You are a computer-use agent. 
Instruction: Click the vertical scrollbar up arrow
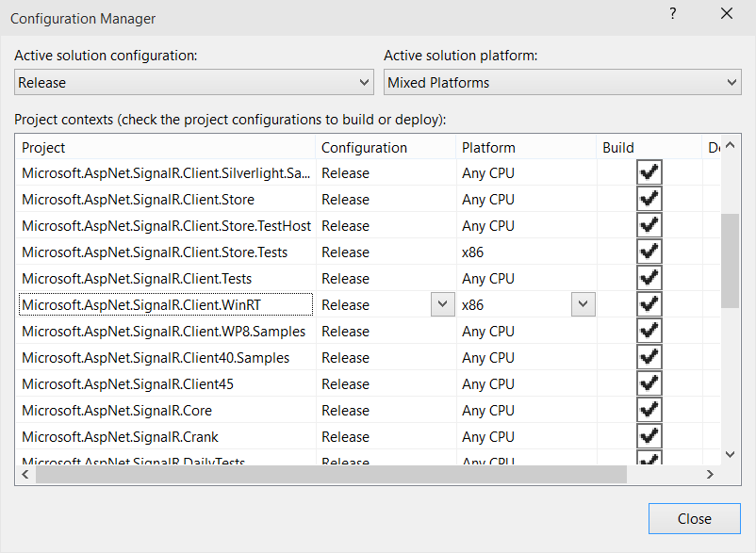pos(730,145)
